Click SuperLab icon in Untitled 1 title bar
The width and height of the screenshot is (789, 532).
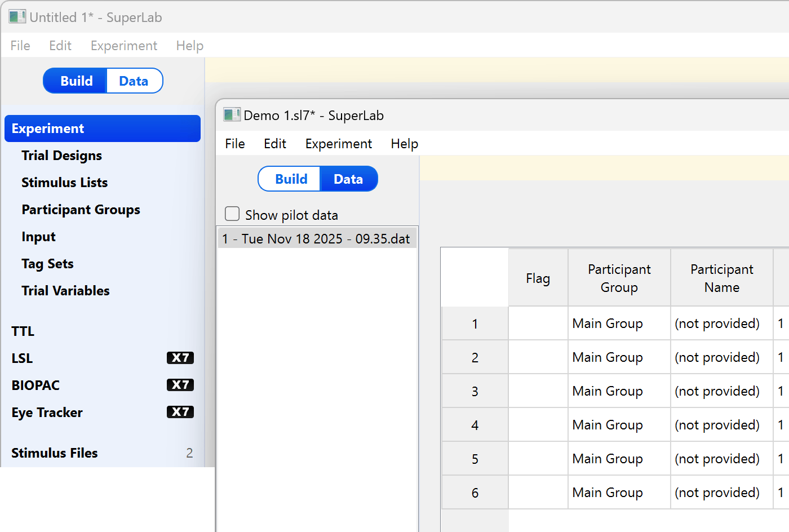tap(17, 17)
